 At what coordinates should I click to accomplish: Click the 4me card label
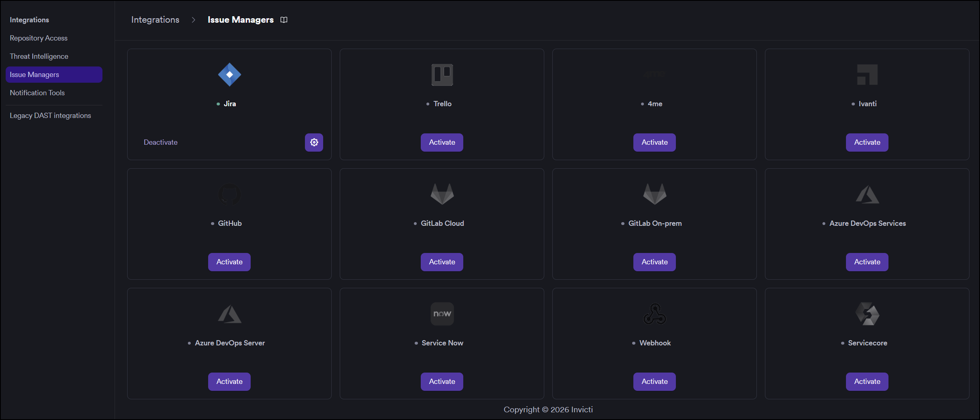click(655, 104)
